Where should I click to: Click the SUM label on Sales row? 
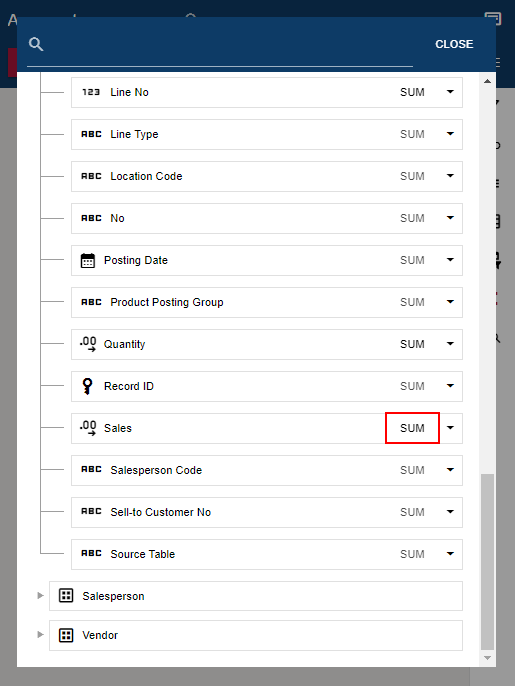tap(412, 428)
